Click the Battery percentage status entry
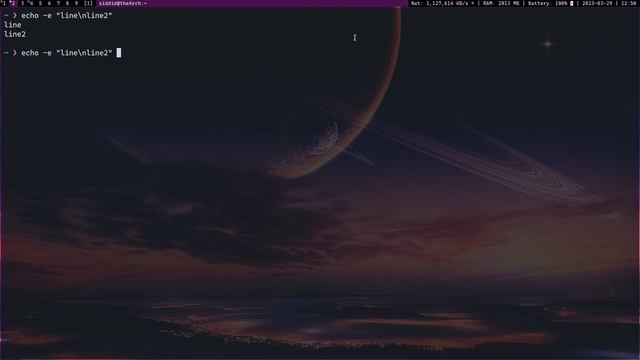 (547, 3)
